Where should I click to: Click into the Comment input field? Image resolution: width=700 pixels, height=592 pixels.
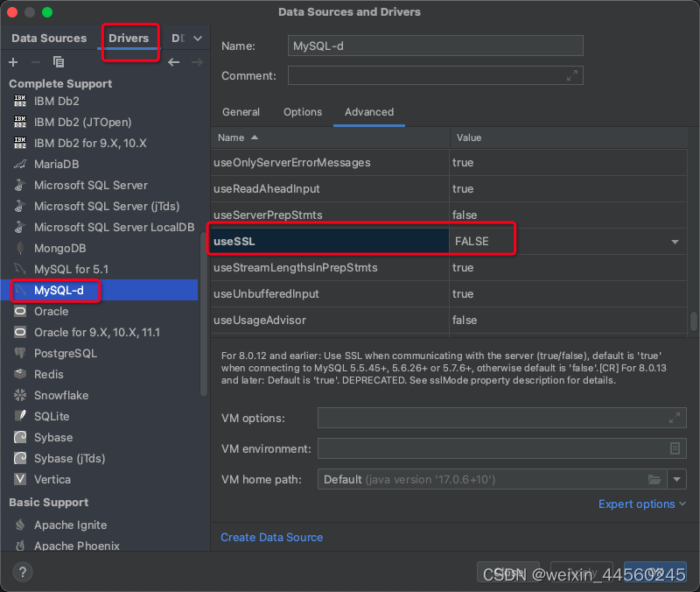point(435,75)
